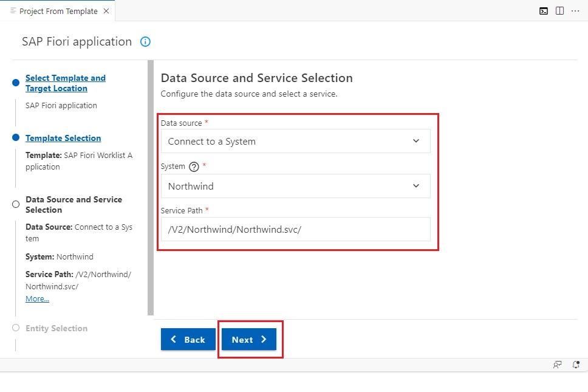
Task: Toggle the terminal panel icon
Action: [544, 11]
